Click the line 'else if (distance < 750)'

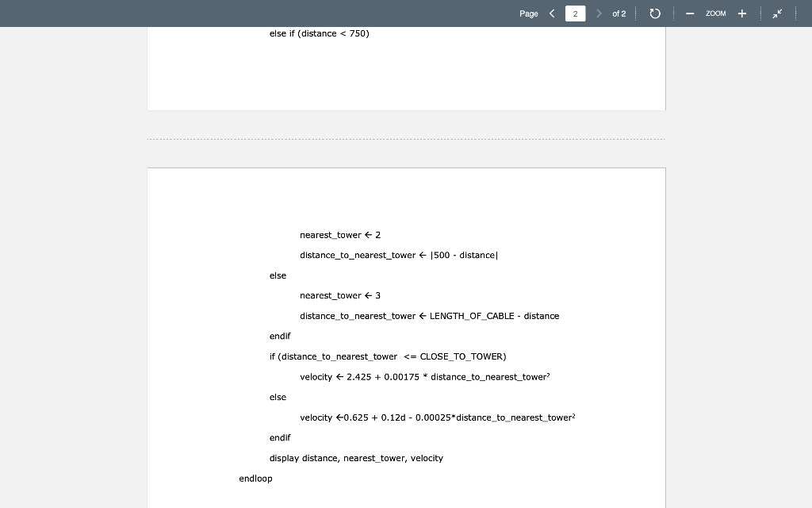coord(319,33)
